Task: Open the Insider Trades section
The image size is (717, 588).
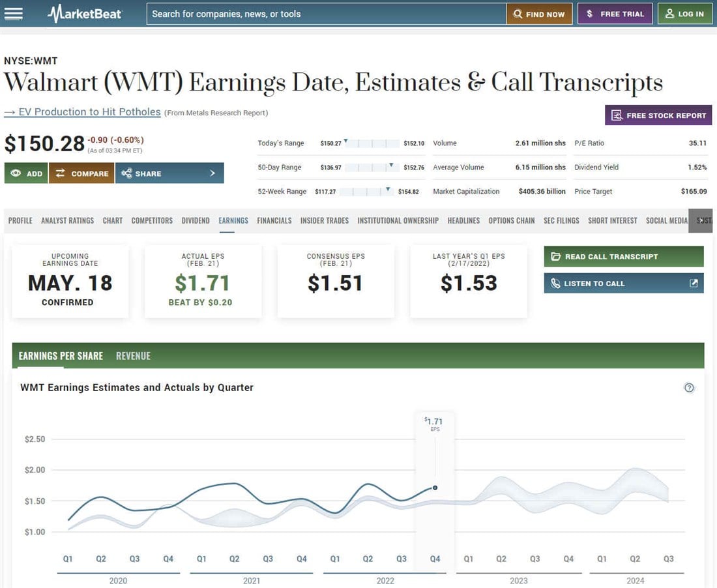Action: (x=324, y=220)
